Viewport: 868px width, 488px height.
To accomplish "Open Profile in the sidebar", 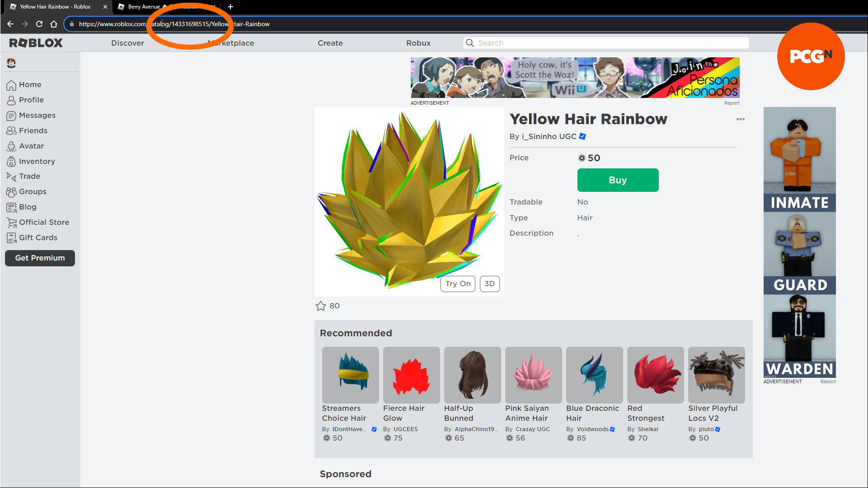I will 25,100.
